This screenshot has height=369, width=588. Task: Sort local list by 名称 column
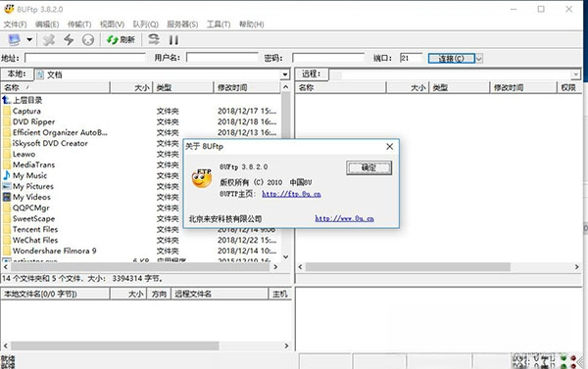(55, 87)
